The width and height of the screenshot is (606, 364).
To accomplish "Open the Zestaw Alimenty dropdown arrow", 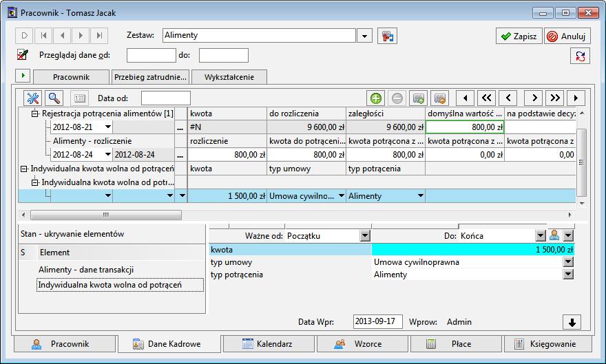I will [364, 36].
